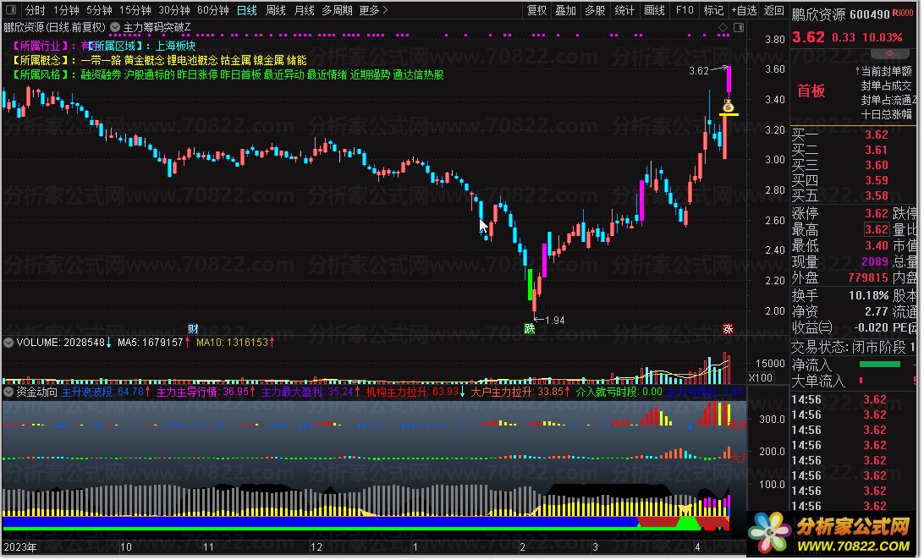Image resolution: width=924 pixels, height=560 pixels.
Task: Click the boxed 最高 value 3.62
Action: pyautogui.click(x=877, y=229)
